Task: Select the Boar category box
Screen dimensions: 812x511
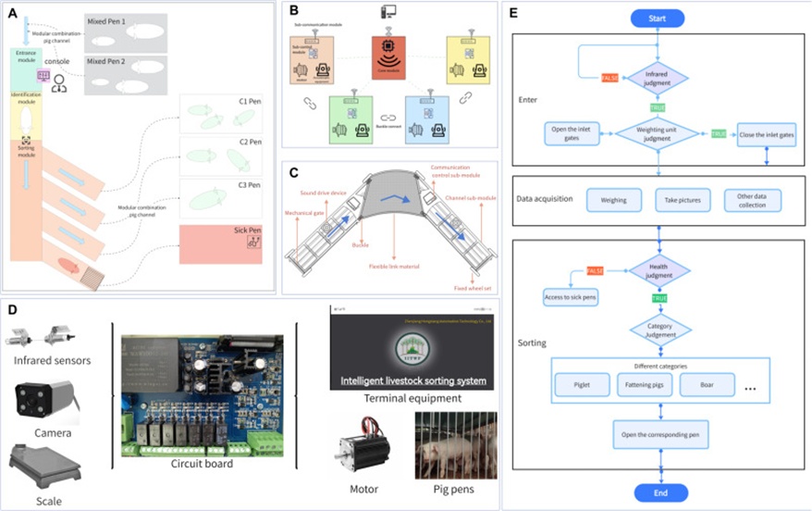Action: pyautogui.click(x=707, y=385)
